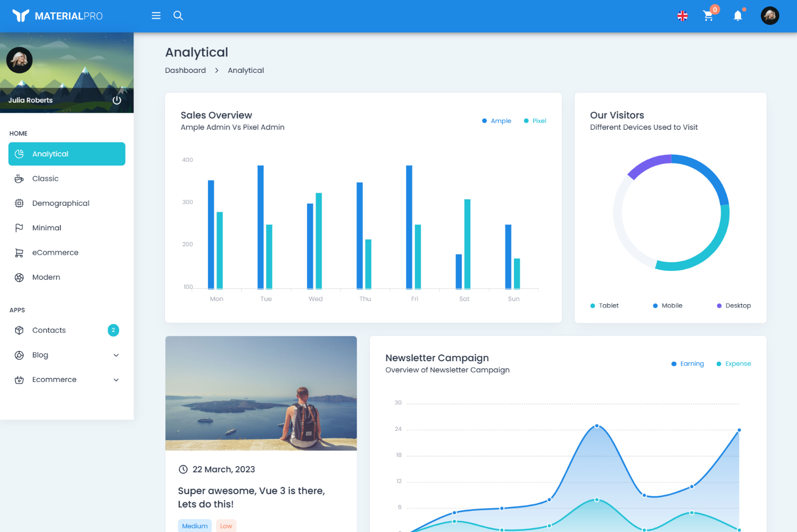Select the Contacts icon in sidebar
Screen dimensions: 797x532
[19, 330]
